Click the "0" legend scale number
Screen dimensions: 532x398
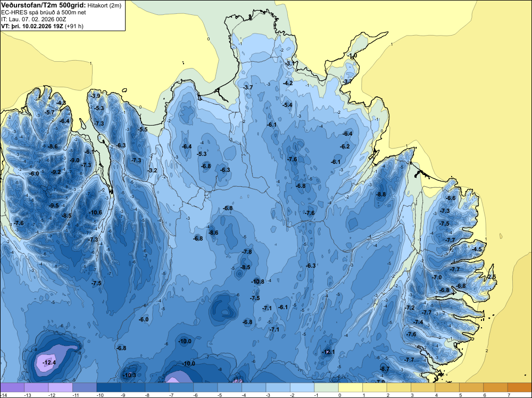(339, 395)
